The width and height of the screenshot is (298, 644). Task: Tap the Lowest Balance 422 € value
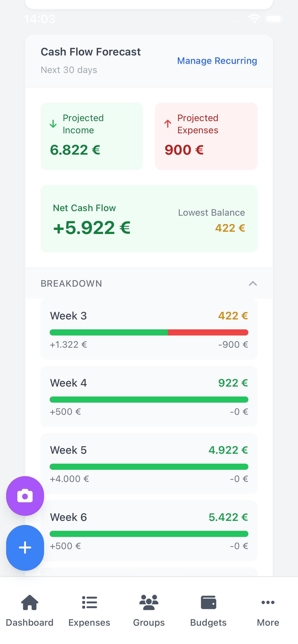point(230,228)
